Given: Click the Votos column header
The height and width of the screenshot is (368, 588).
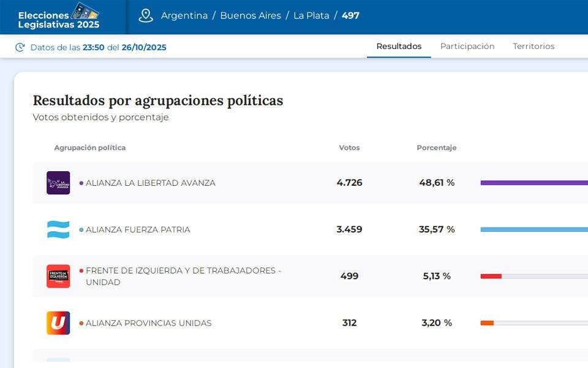Looking at the screenshot, I should 349,148.
